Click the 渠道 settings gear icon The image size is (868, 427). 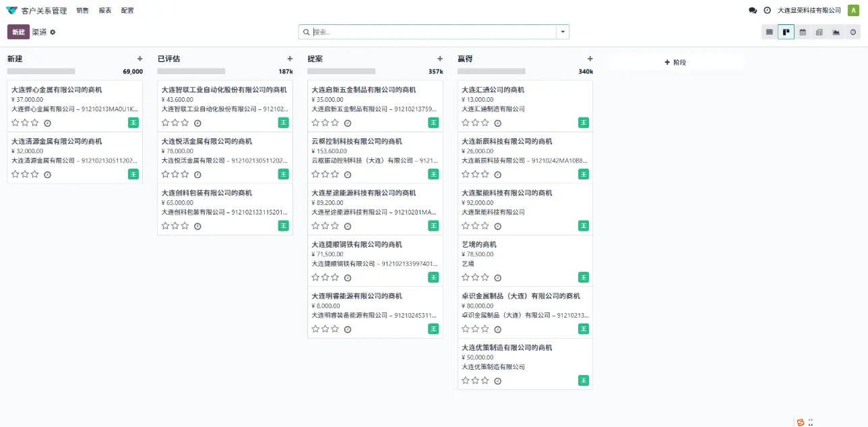tap(53, 32)
